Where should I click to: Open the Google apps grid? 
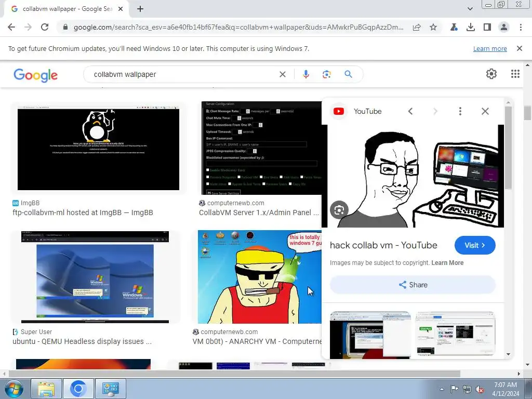[515, 74]
